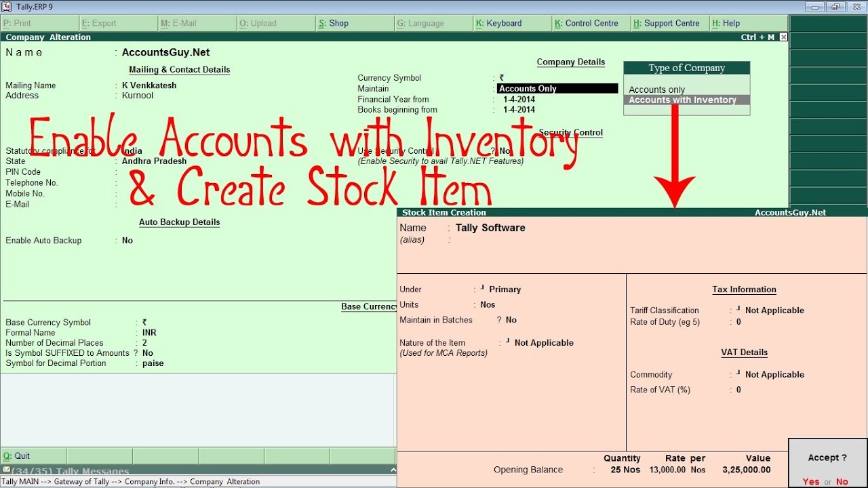The width and height of the screenshot is (868, 488).
Task: Click Stock Item Name field Tally Software
Action: click(x=490, y=228)
